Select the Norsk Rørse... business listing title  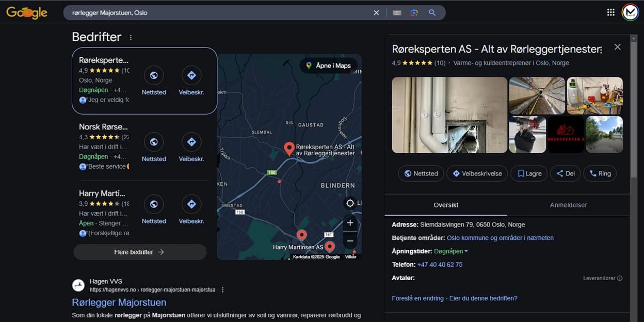click(103, 127)
